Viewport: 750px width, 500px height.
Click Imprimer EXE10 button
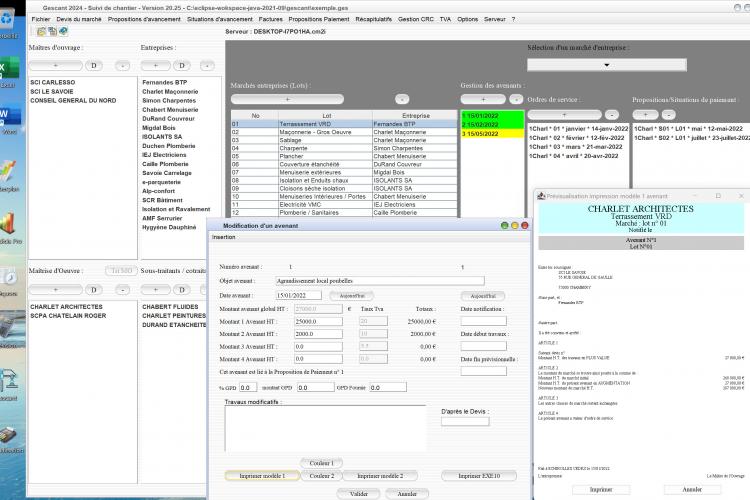click(x=479, y=476)
